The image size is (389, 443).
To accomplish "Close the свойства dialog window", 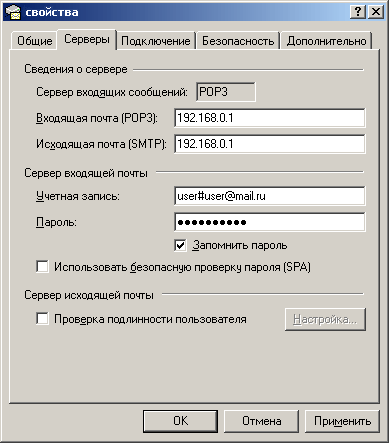I will (x=376, y=12).
